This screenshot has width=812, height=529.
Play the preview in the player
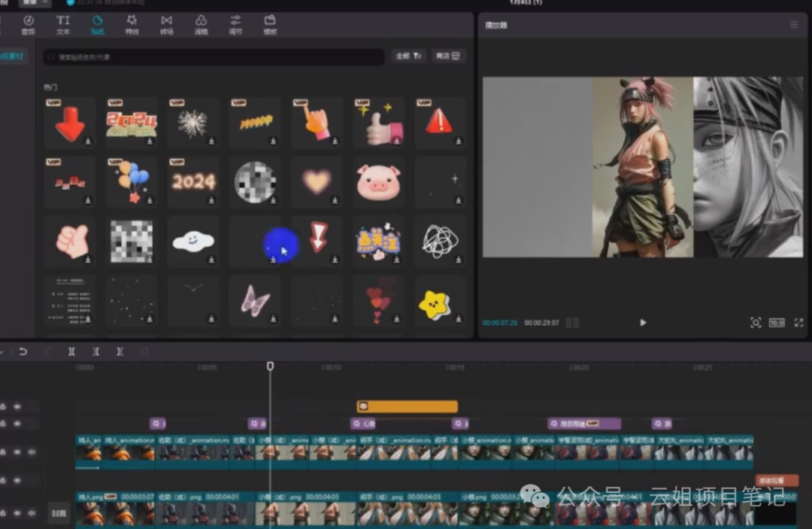click(643, 322)
